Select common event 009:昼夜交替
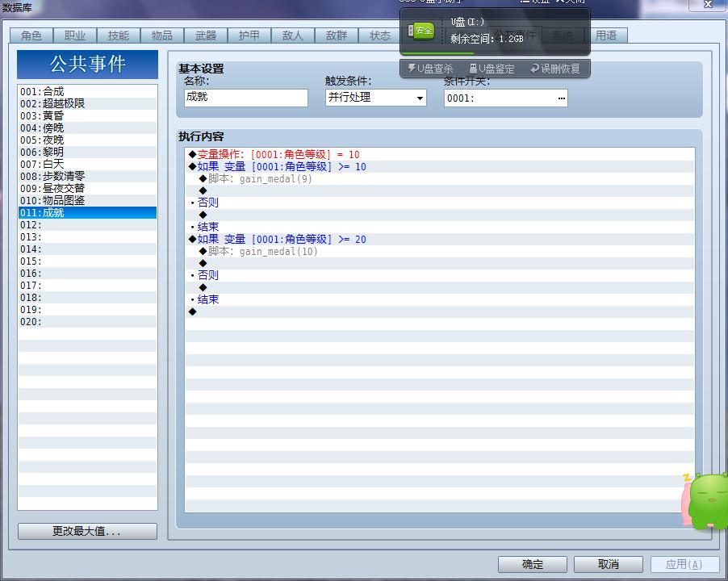 point(87,188)
